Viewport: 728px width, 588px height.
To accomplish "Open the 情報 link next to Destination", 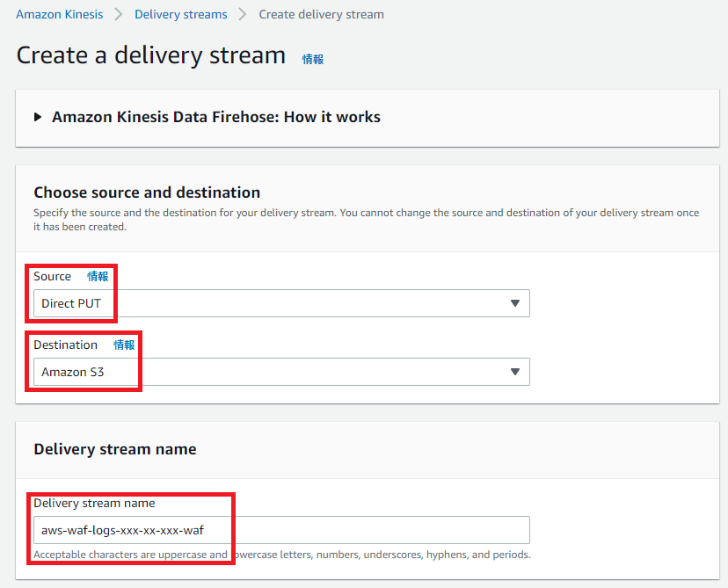I will [x=124, y=345].
